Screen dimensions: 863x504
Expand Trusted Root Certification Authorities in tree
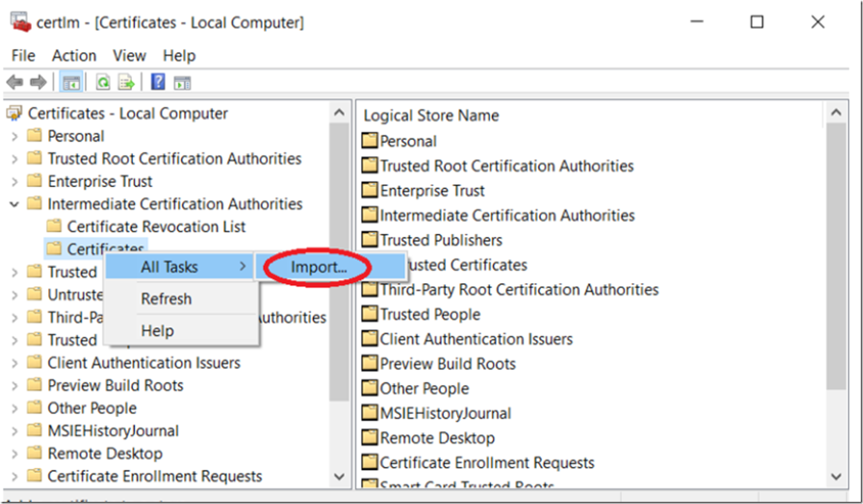pos(15,159)
